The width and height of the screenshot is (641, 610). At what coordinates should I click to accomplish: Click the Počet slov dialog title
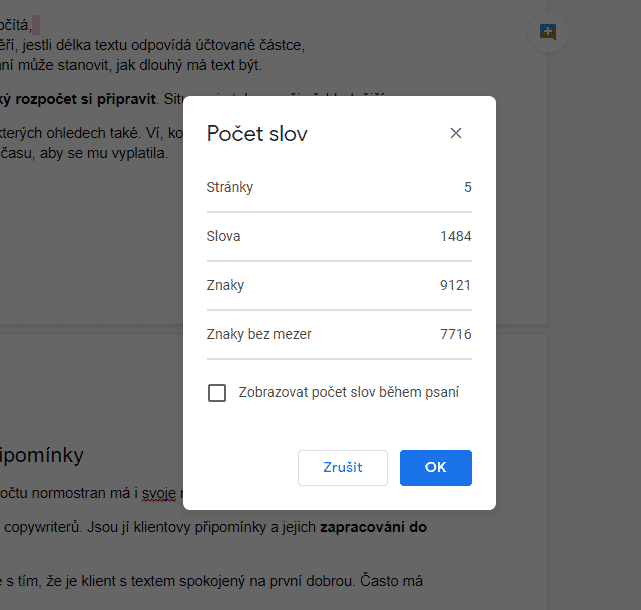(x=257, y=134)
